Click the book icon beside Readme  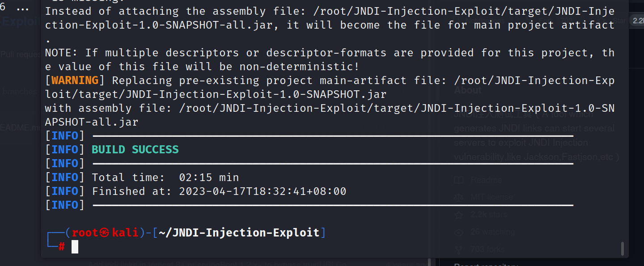(x=458, y=180)
